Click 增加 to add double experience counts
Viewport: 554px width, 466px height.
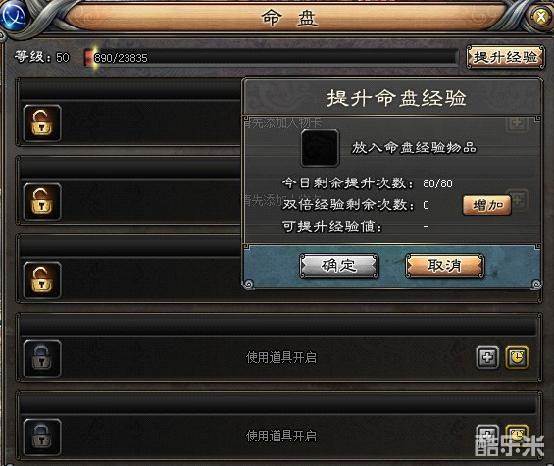point(487,205)
